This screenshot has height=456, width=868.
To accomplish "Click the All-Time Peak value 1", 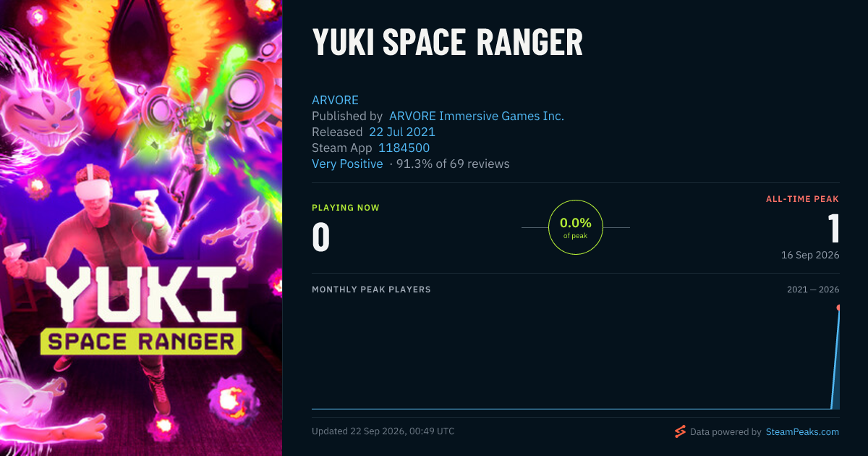I will coord(834,228).
